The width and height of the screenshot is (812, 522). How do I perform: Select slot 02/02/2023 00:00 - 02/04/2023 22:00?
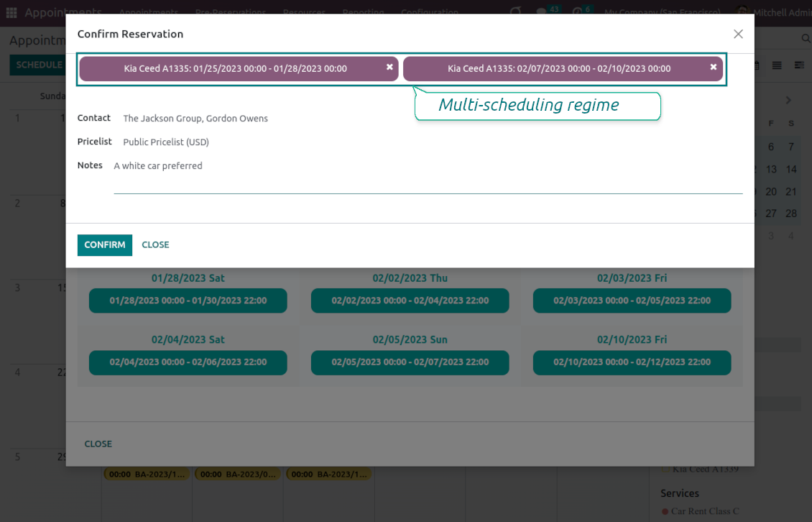410,301
